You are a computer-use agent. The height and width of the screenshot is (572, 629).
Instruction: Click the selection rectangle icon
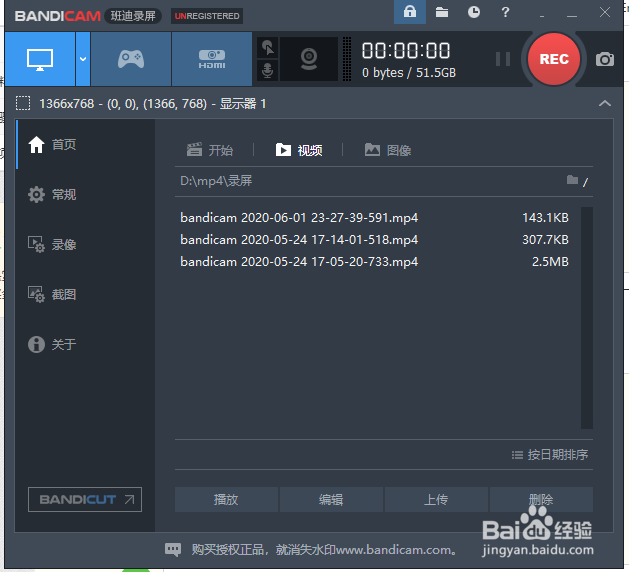click(x=23, y=103)
